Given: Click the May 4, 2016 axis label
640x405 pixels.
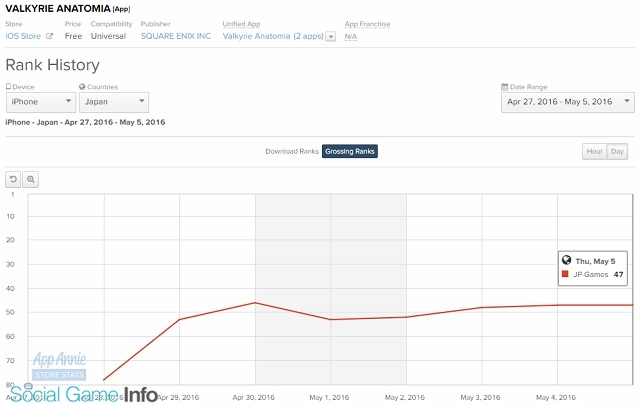Looking at the screenshot, I should click(556, 397).
